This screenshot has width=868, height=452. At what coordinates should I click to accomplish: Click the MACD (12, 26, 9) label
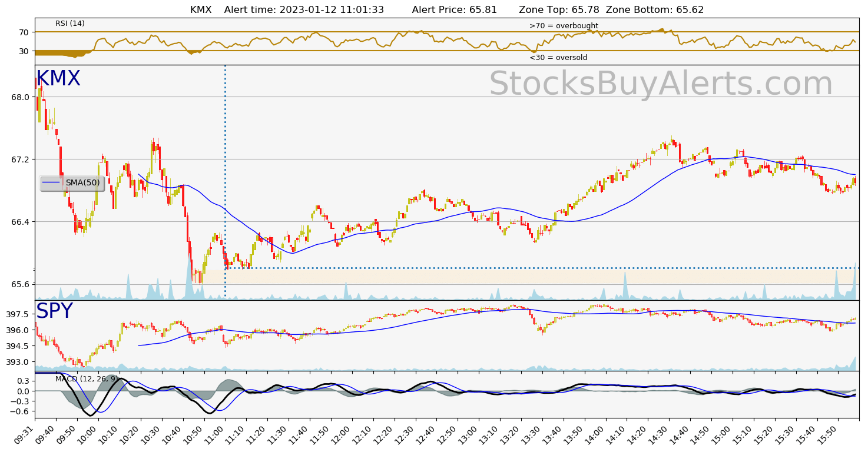pos(87,378)
